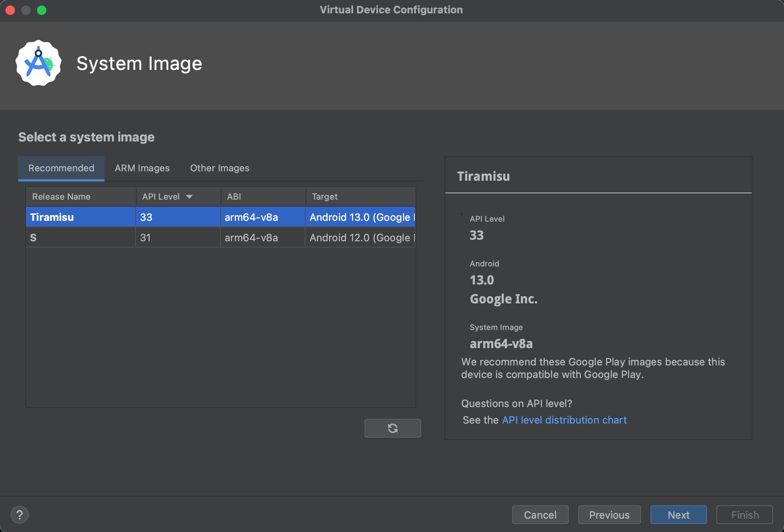784x532 pixels.
Task: Click the refresh system images icon button
Action: 392,428
